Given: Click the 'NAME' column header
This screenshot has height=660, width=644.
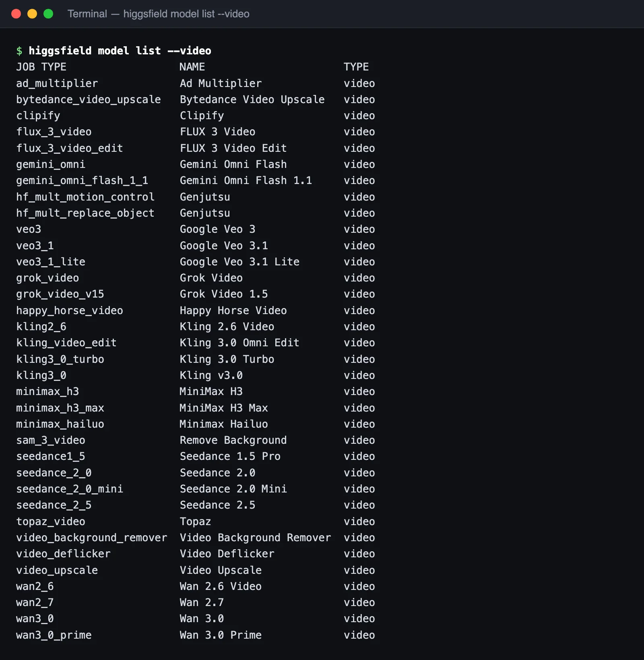Looking at the screenshot, I should click(192, 67).
